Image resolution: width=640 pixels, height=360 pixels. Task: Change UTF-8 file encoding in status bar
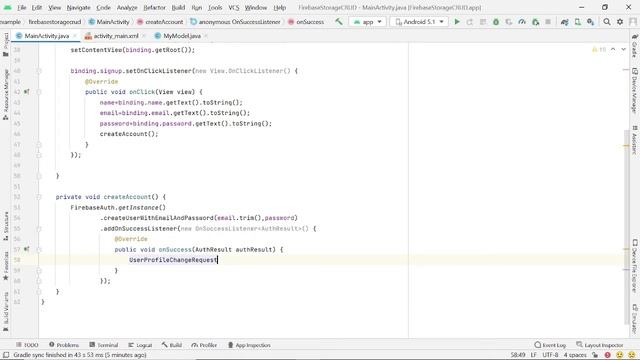(550, 355)
